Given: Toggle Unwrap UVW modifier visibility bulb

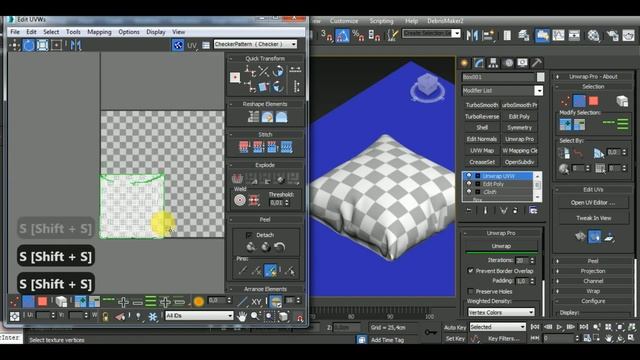Looking at the screenshot, I should click(469, 176).
